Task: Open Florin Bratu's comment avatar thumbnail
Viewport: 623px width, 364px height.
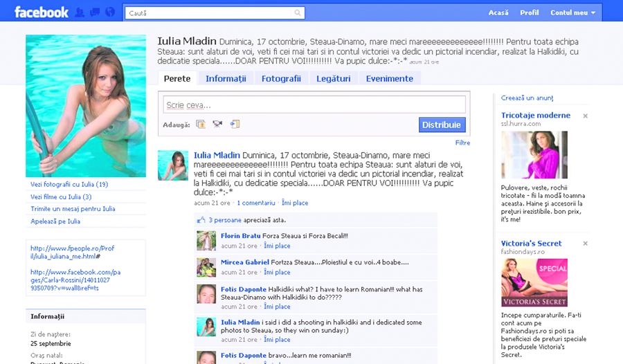Action: [x=206, y=240]
